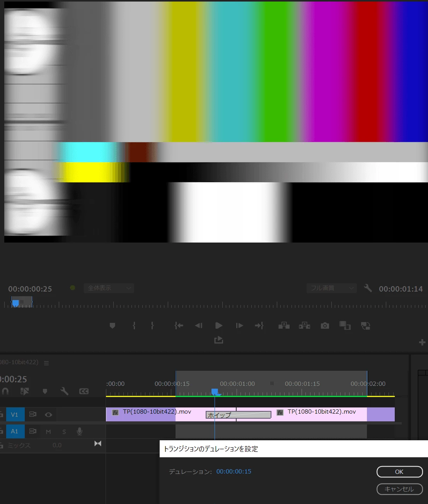The image size is (428, 504).
Task: Click the program monitor playhead marker
Action: click(x=15, y=303)
